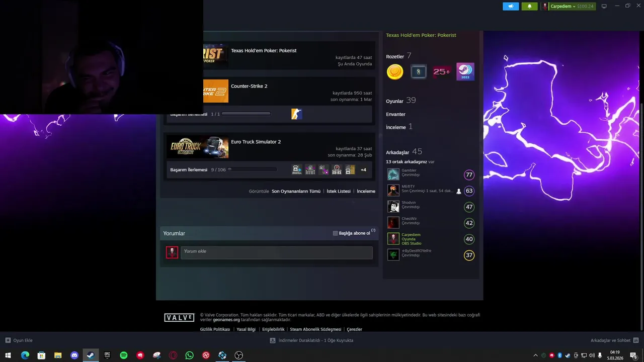
Task: Show the +4 more Euro Truck achievements
Action: (x=363, y=170)
